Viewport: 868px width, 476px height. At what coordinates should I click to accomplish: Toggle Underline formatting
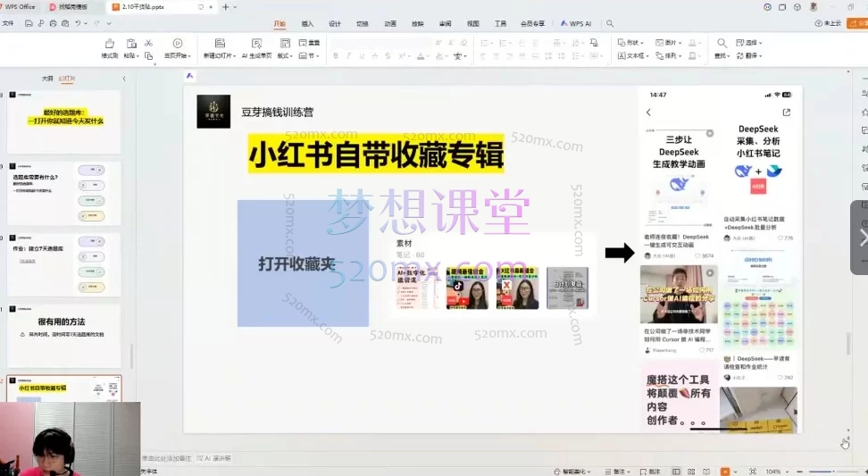pyautogui.click(x=362, y=56)
